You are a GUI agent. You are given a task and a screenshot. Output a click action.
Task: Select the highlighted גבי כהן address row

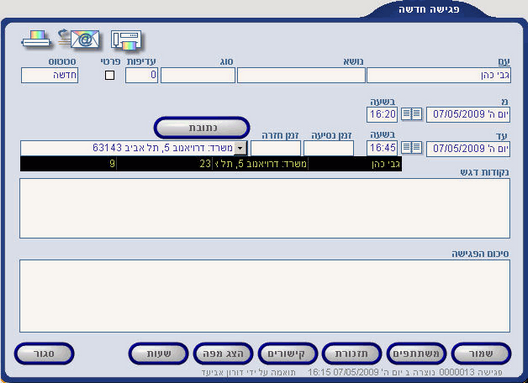(x=211, y=164)
